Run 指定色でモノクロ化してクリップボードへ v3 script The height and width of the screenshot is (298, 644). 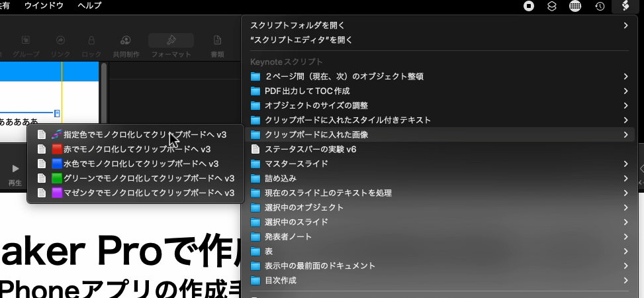(x=145, y=134)
